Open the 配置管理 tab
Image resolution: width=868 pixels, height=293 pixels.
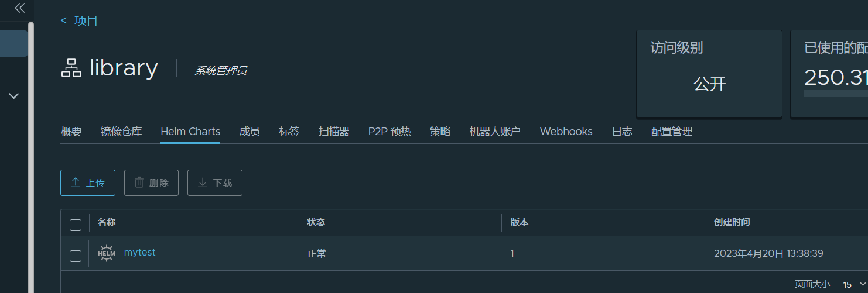[672, 132]
